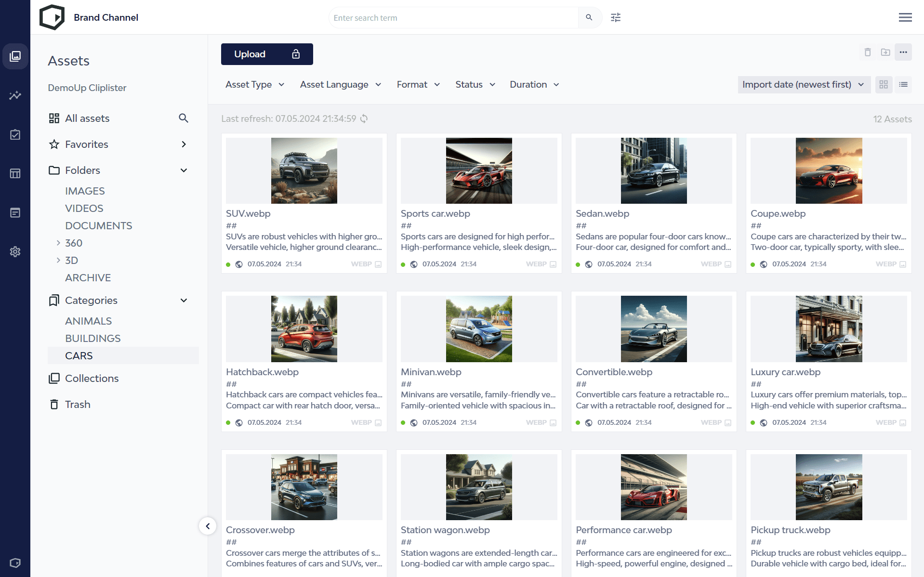The height and width of the screenshot is (577, 924).
Task: Open the VIDEOS folder link
Action: pyautogui.click(x=84, y=208)
